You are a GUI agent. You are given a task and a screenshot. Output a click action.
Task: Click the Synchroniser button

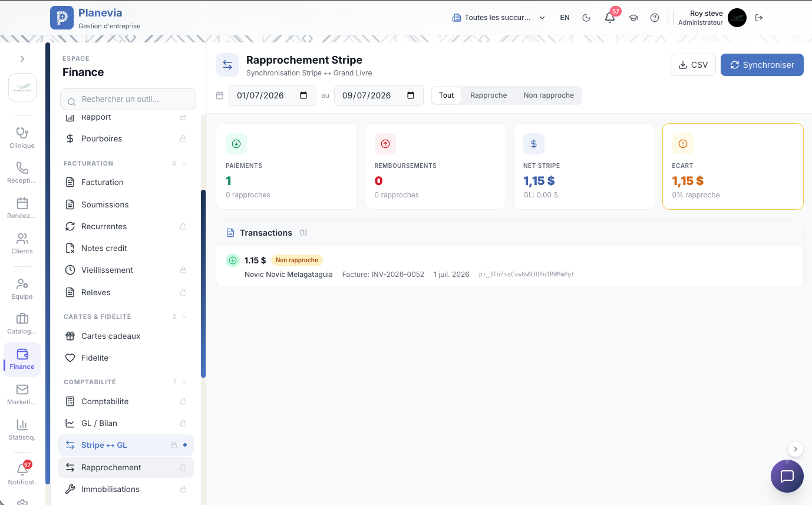tap(762, 65)
